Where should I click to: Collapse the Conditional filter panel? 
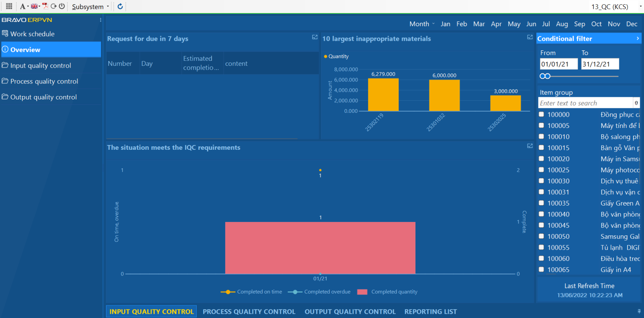(x=638, y=39)
